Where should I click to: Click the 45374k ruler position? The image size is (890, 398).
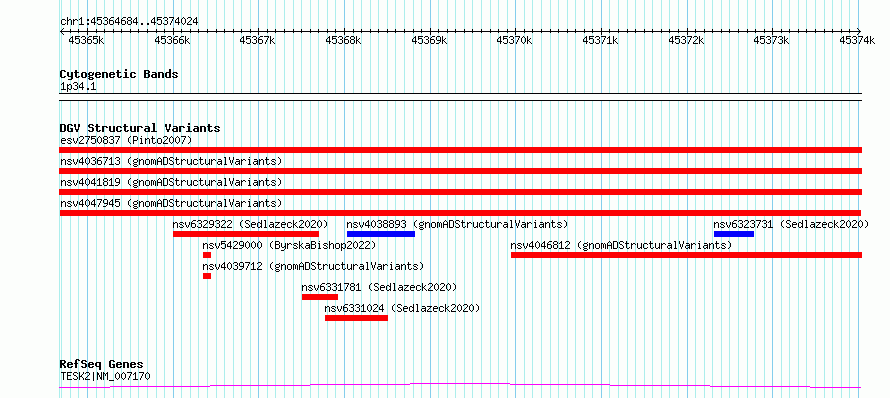point(858,40)
